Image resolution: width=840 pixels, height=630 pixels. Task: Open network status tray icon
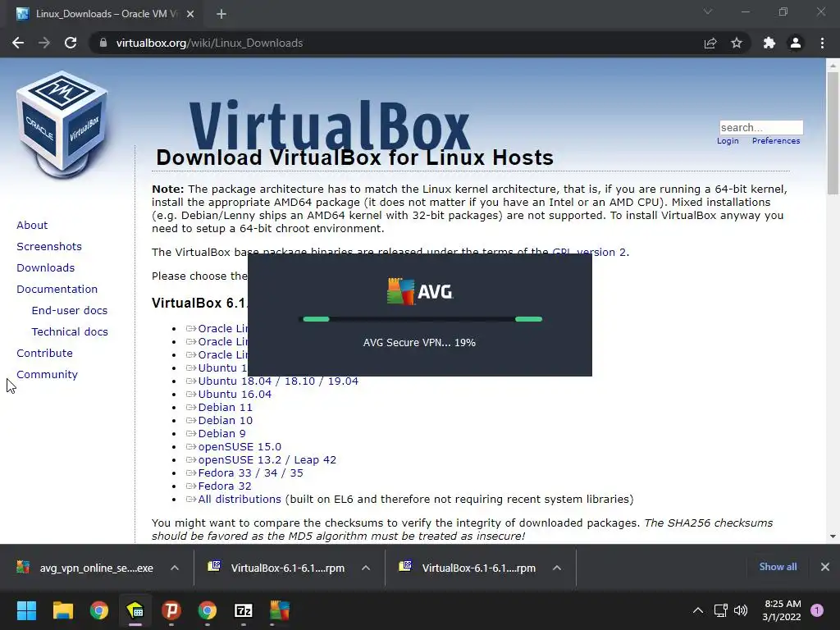click(x=720, y=610)
